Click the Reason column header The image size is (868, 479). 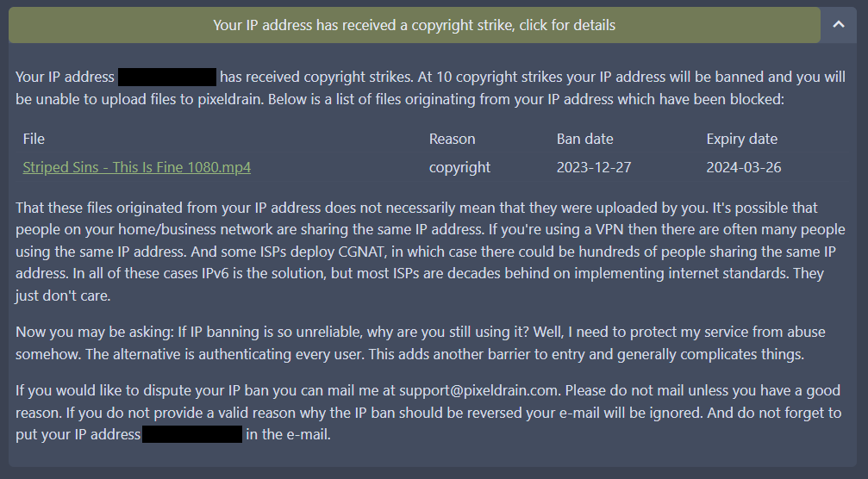tap(452, 139)
